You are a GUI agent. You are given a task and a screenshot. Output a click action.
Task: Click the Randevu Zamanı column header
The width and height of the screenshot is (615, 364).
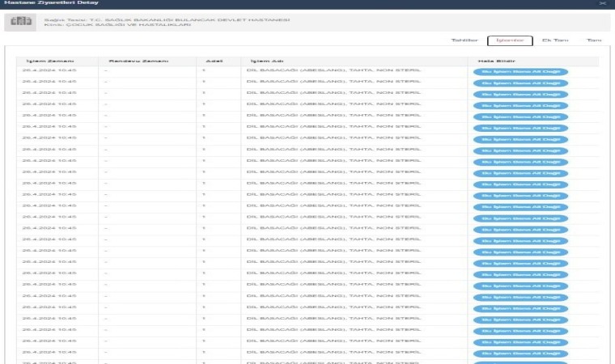pos(127,61)
